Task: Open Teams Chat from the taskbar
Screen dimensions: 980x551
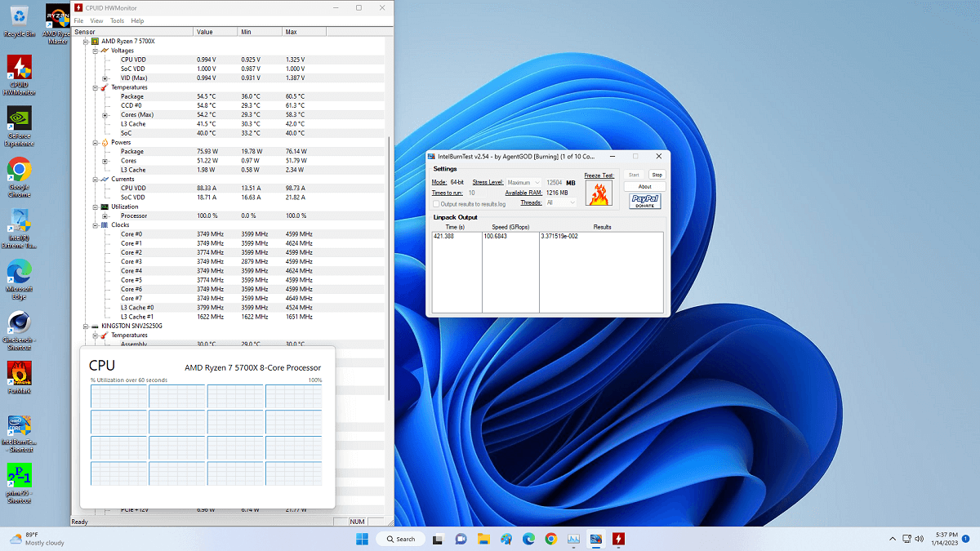Action: coord(461,539)
